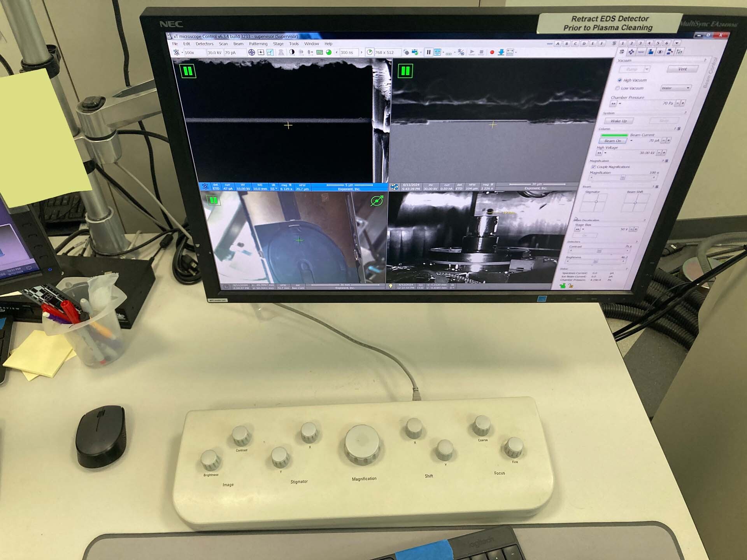The image size is (747, 560).
Task: Click the Vent button
Action: pos(682,69)
